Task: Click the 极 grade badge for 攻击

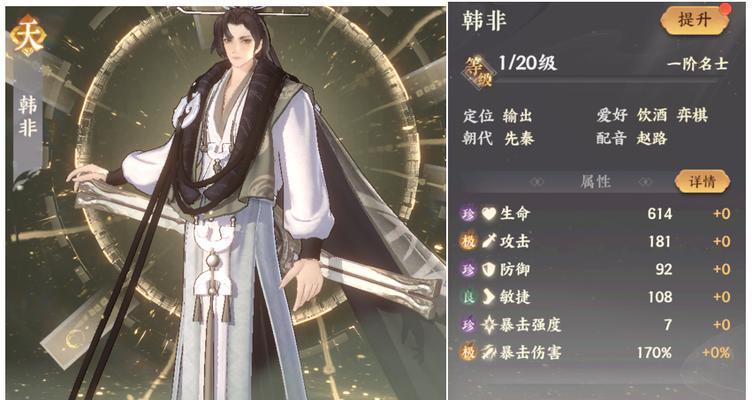Action: [x=469, y=241]
